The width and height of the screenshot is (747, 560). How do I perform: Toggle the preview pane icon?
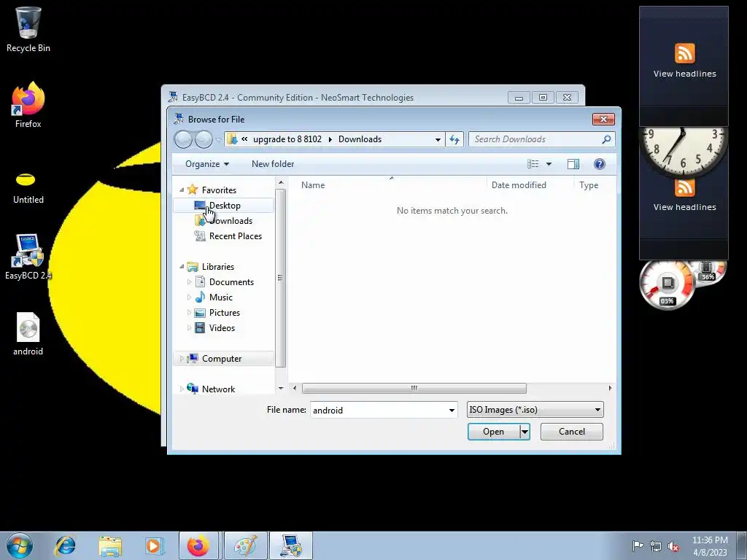click(x=573, y=164)
